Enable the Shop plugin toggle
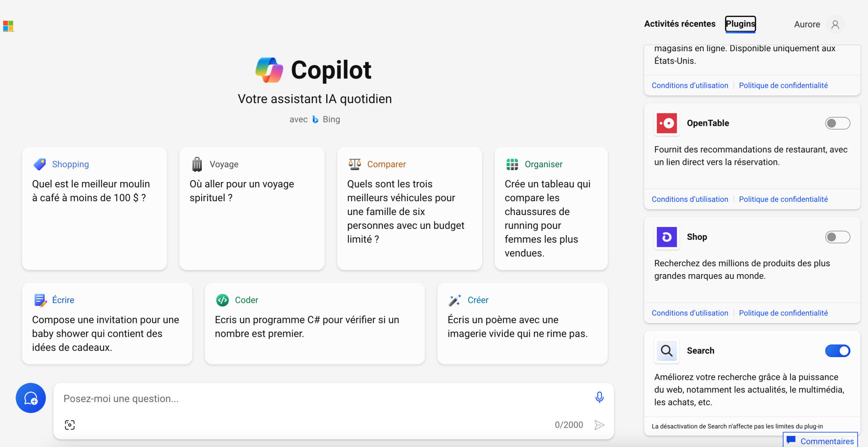Viewport: 868px width, 447px height. click(837, 237)
